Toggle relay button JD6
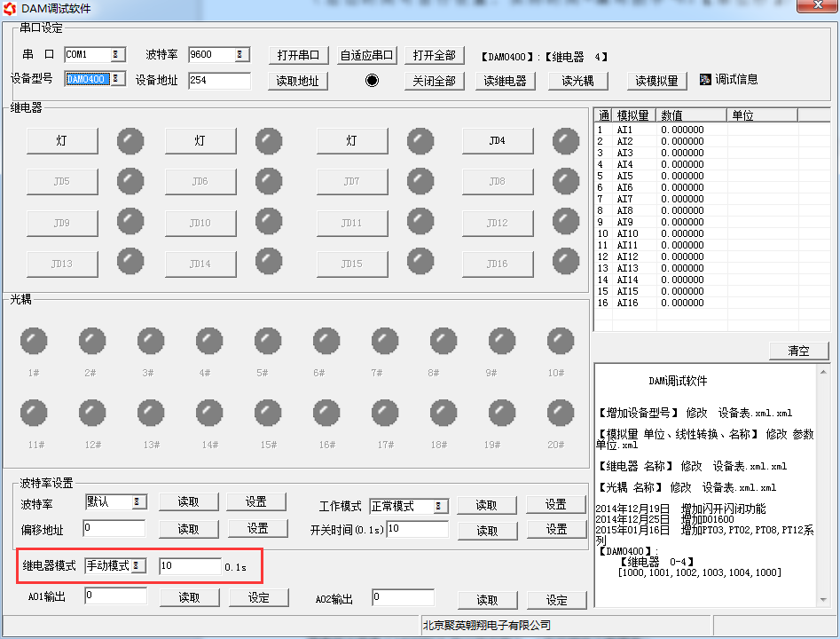Screen dimensions: 840x639 coord(200,182)
